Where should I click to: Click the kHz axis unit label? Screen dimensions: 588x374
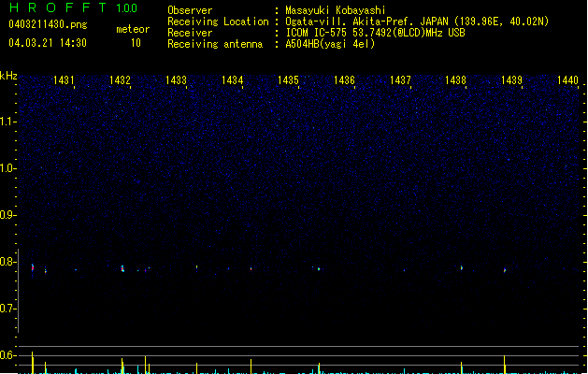click(8, 76)
